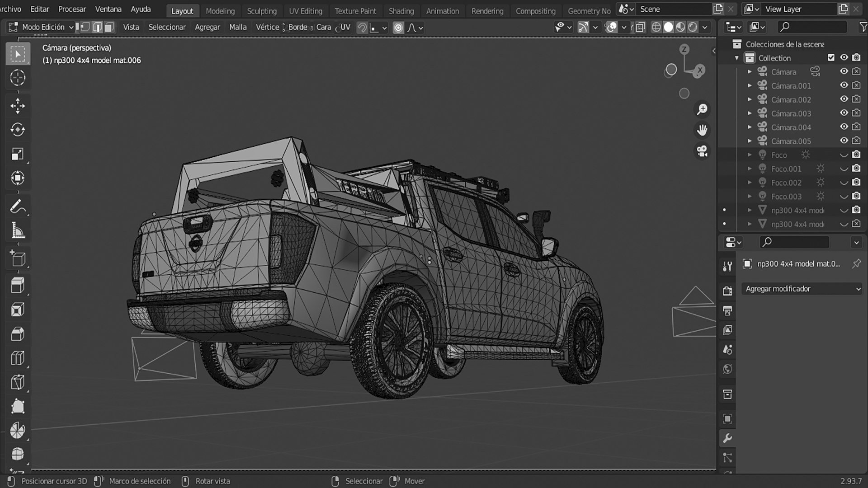Select the Annotate tool

point(18,206)
